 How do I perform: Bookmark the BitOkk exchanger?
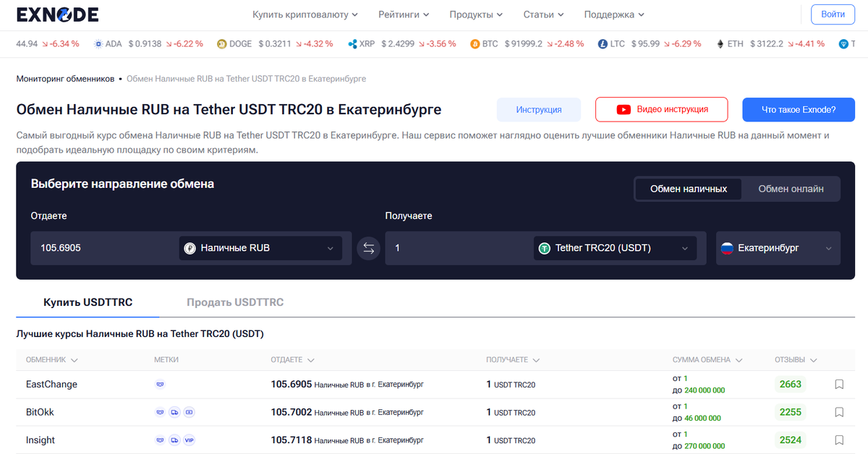839,412
